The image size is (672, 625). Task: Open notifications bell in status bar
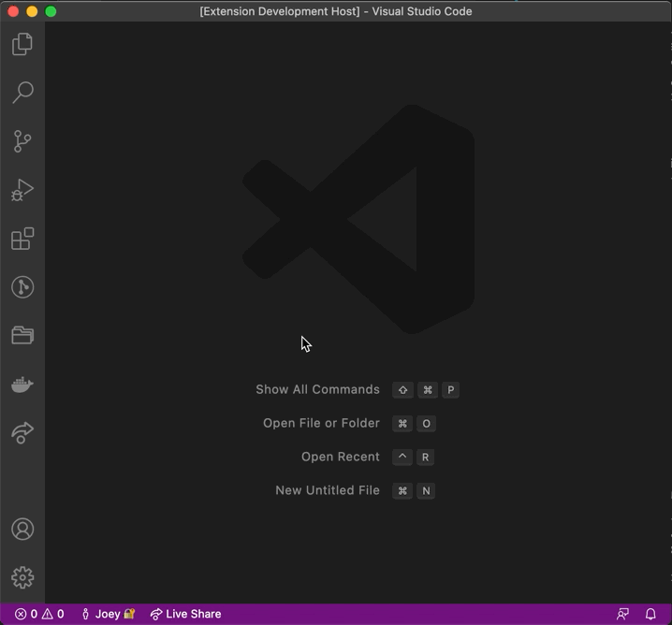(x=650, y=614)
